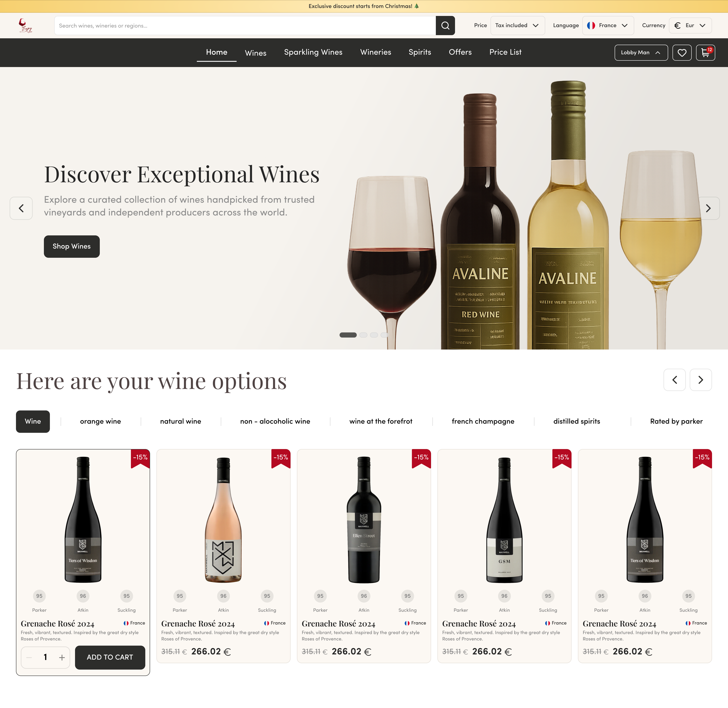Open the Sparkling Wines menu item
Viewport: 728px width, 708px height.
click(x=313, y=52)
